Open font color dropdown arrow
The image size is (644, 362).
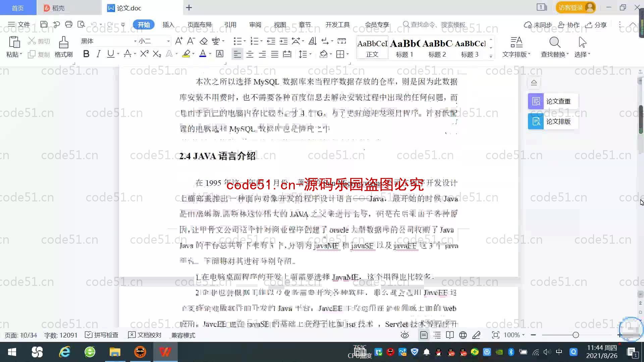click(x=210, y=54)
